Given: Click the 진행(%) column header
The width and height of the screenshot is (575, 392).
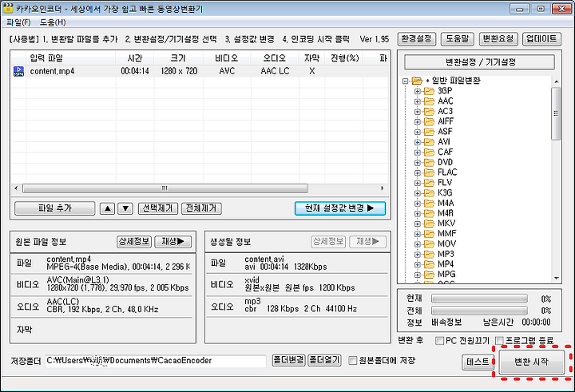Looking at the screenshot, I should click(x=344, y=58).
